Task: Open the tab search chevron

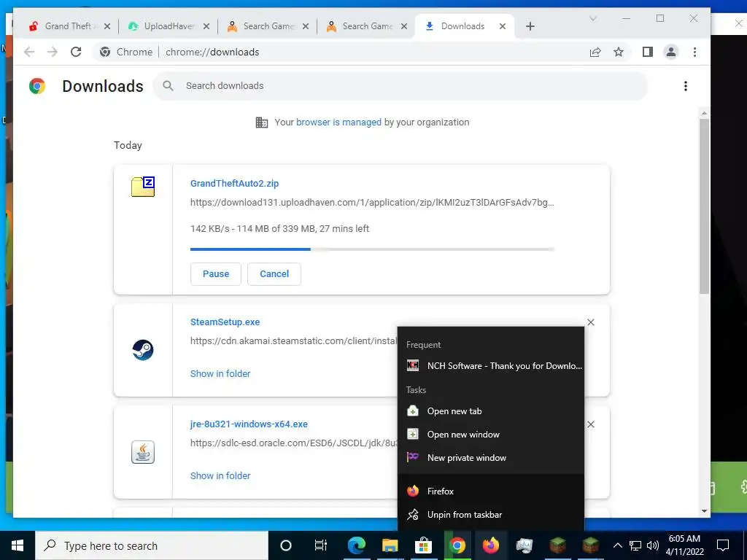Action: click(593, 18)
